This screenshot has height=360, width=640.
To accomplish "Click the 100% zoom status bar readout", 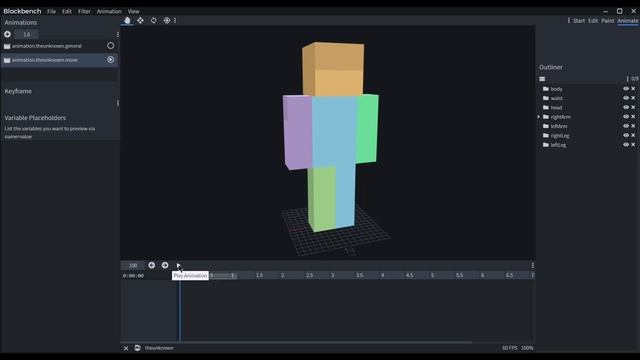I will coord(527,348).
